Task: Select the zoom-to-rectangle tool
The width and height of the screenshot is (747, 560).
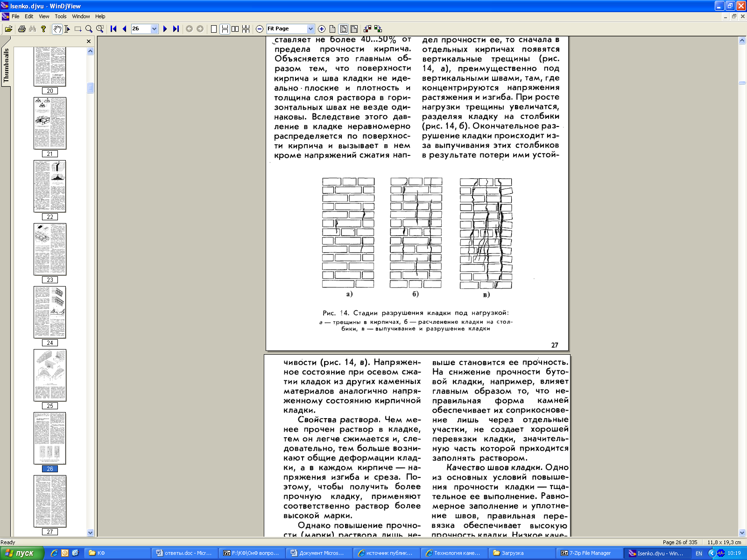Action: pos(100,29)
